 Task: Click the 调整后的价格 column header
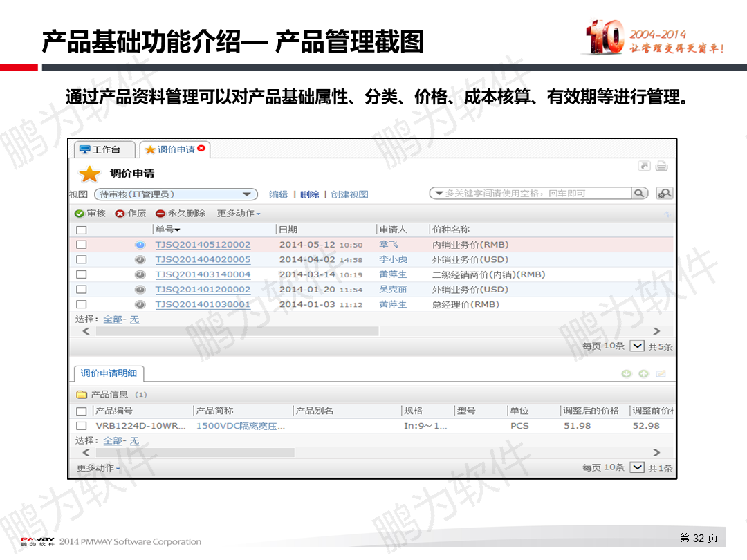(591, 411)
